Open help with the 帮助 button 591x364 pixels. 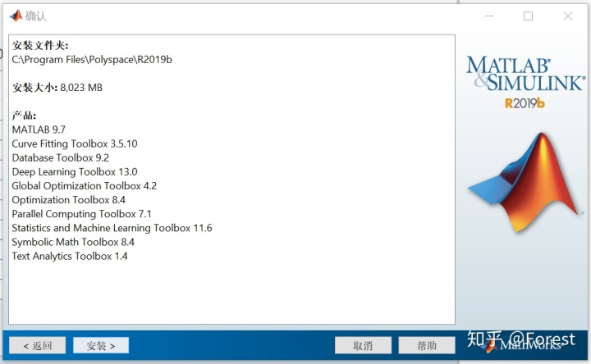pos(427,346)
